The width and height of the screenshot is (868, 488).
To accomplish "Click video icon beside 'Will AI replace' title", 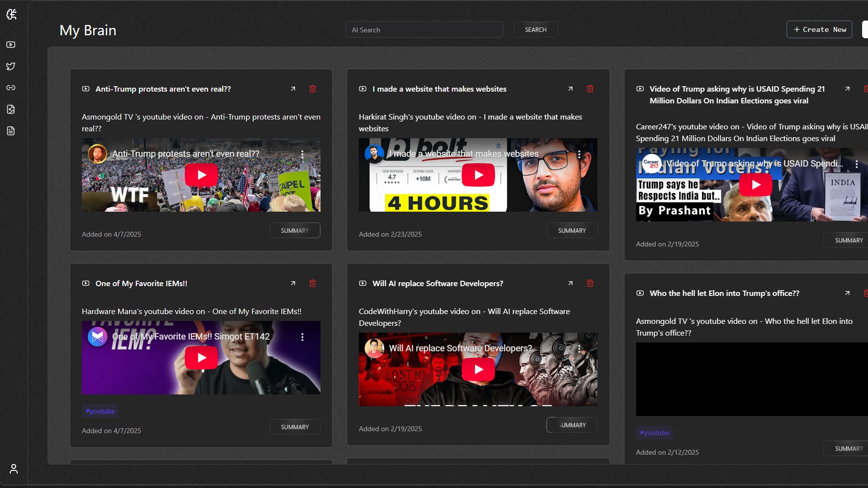I will point(363,283).
